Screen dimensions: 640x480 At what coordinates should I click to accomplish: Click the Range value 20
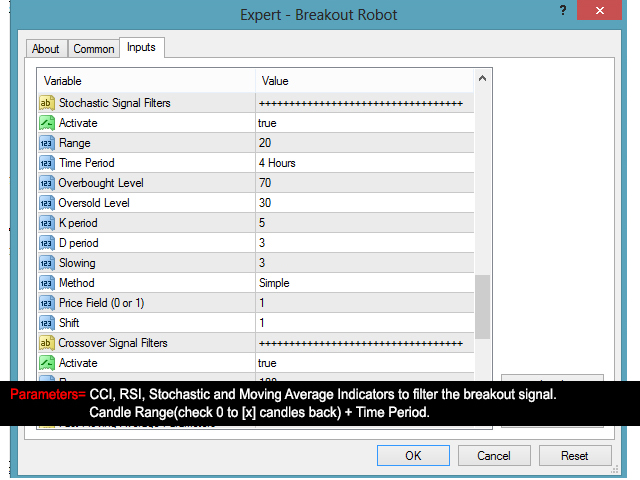point(265,143)
